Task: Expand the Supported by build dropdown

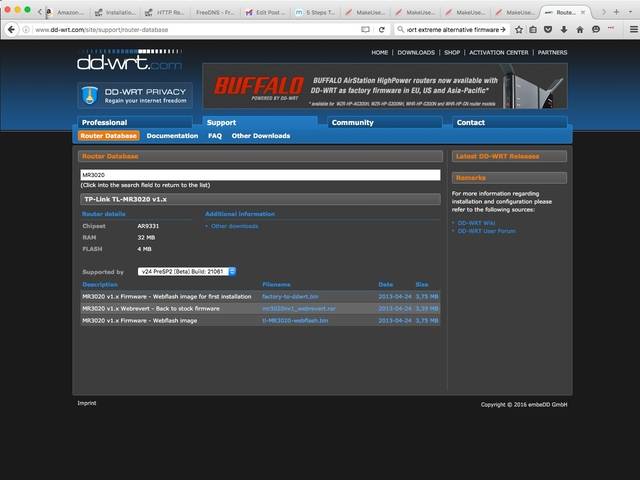Action: (187, 271)
